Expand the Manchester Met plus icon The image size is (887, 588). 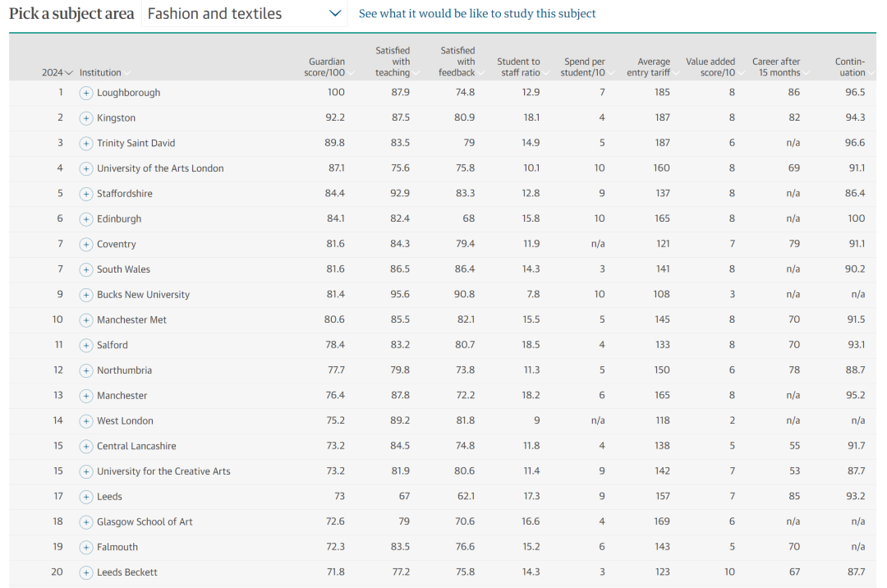click(x=86, y=320)
